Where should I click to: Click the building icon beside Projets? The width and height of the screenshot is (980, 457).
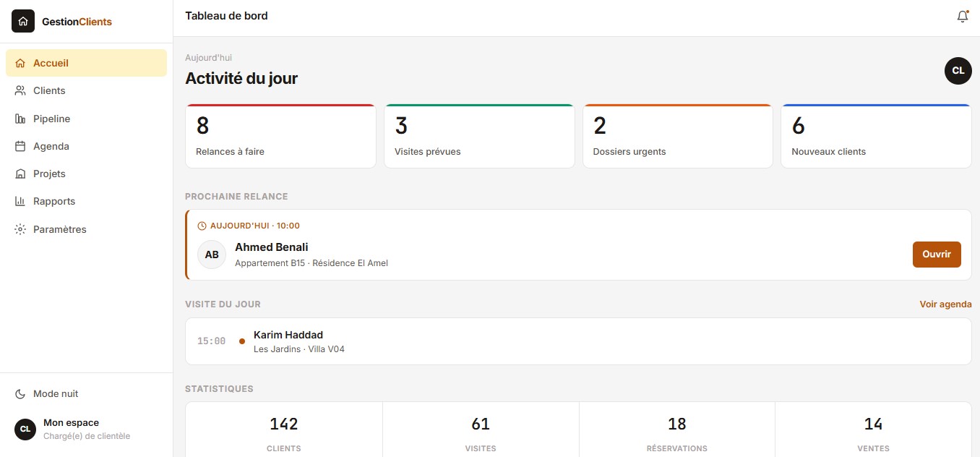pyautogui.click(x=20, y=174)
